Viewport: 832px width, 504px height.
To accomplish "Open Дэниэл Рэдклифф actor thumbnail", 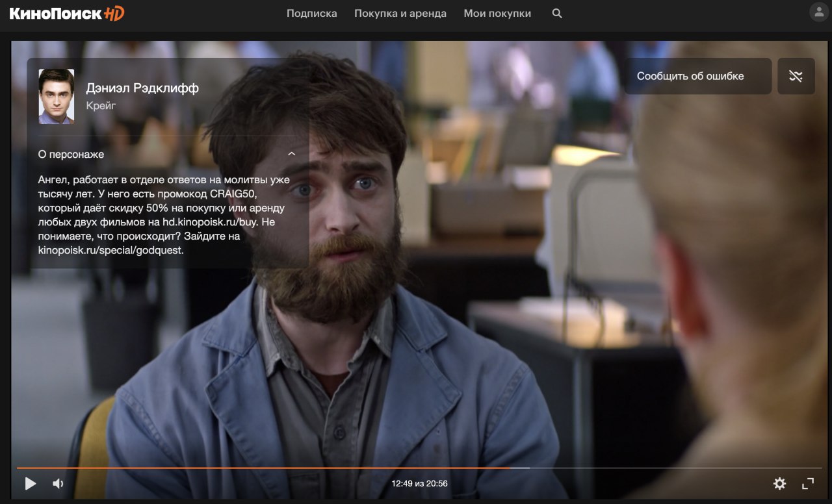I will 57,96.
